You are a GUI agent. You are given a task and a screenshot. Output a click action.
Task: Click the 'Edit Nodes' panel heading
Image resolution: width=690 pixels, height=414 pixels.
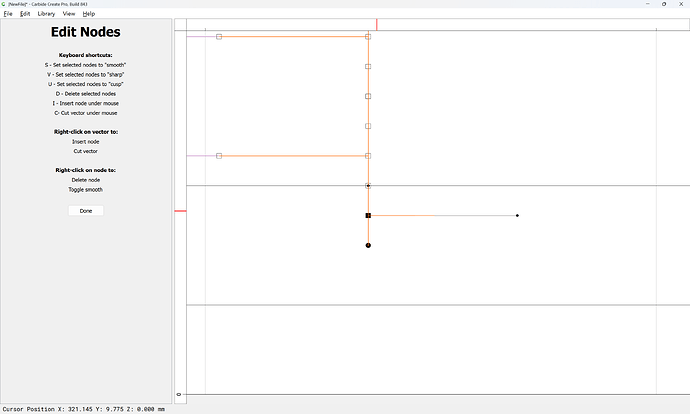[x=86, y=32]
